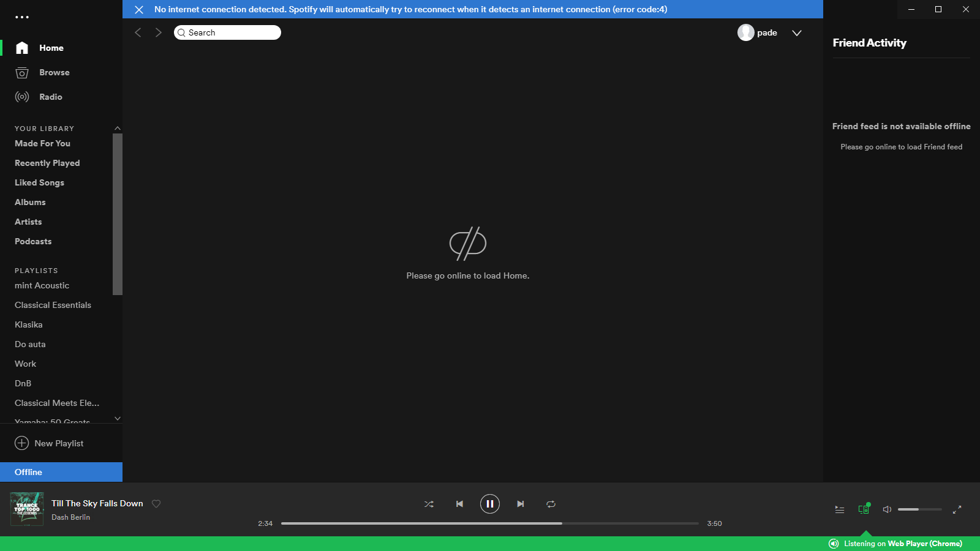Image resolution: width=980 pixels, height=551 pixels.
Task: Create a New Playlist
Action: pyautogui.click(x=49, y=443)
